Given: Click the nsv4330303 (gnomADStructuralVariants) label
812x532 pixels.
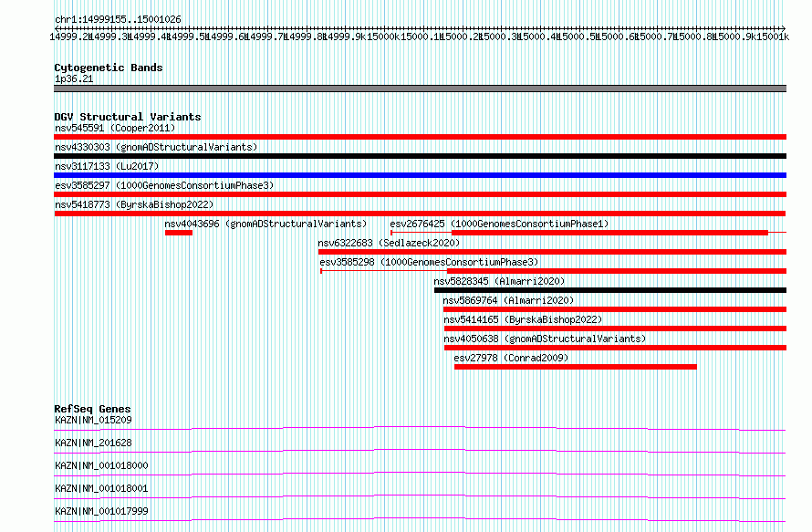Looking at the screenshot, I should [x=156, y=147].
